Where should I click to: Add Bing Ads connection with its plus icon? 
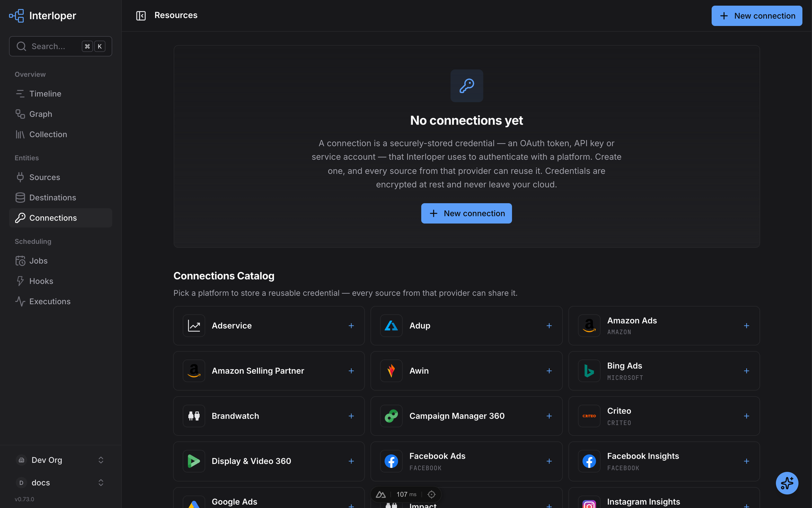point(746,371)
